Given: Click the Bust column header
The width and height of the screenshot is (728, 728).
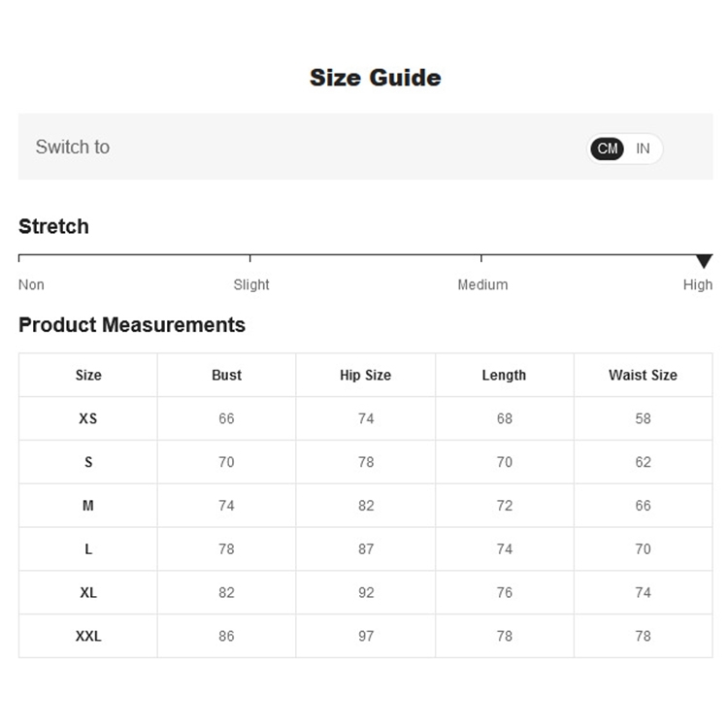Looking at the screenshot, I should (x=226, y=375).
